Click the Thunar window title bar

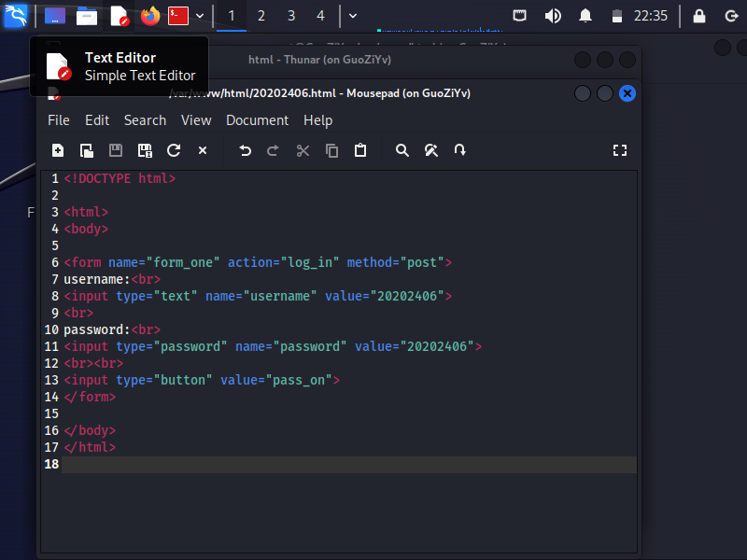click(x=319, y=60)
